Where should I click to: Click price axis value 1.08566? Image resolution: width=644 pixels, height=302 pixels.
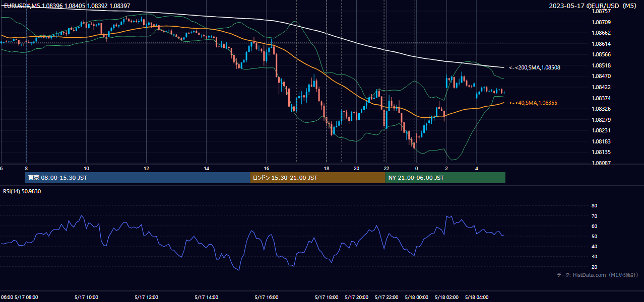[601, 54]
